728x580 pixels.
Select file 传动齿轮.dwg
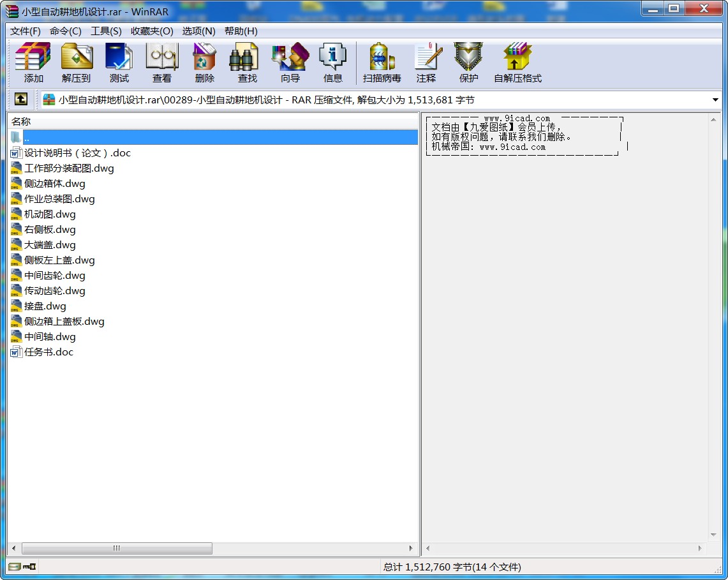tap(55, 291)
